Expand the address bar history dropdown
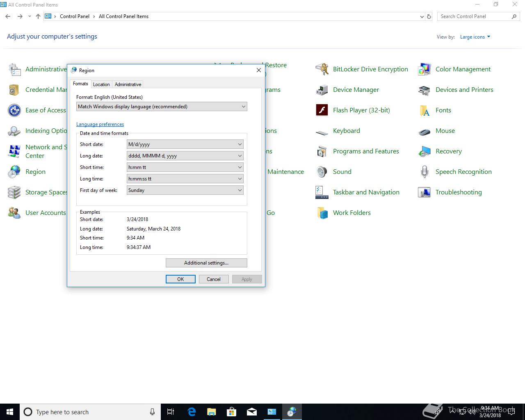Viewport: 525px width, 420px height. pyautogui.click(x=422, y=16)
